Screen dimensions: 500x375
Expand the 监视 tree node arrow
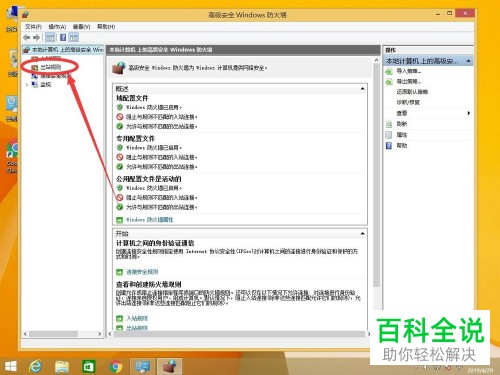(27, 85)
